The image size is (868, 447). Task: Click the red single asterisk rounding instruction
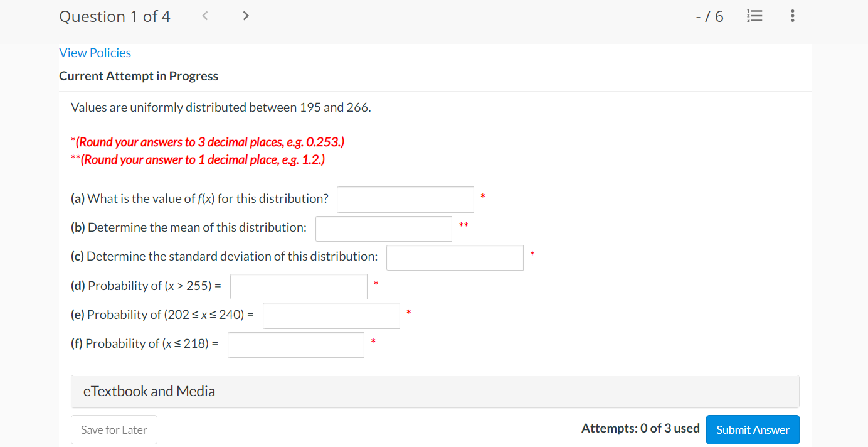pyautogui.click(x=207, y=142)
